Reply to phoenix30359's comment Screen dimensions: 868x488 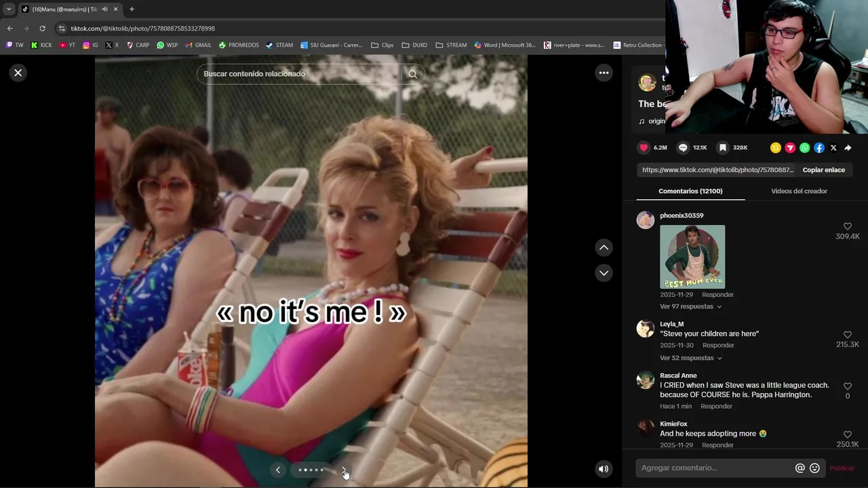717,295
